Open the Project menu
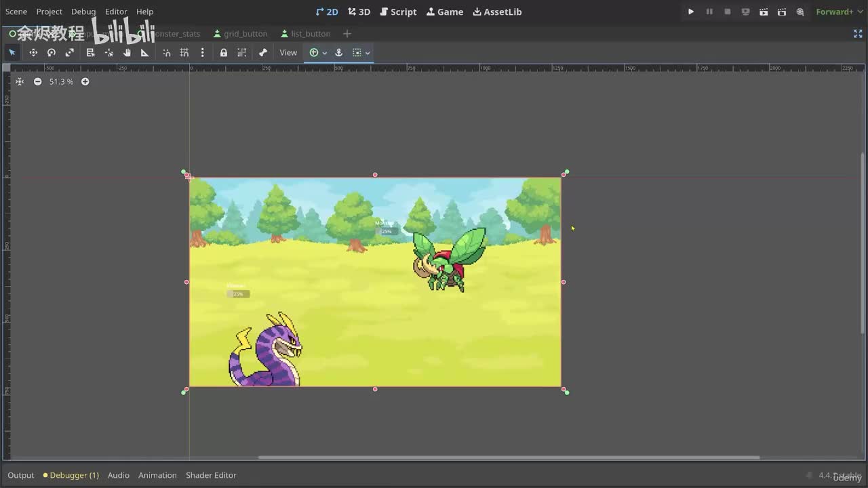Screen dimensions: 868x488 (x=49, y=12)
